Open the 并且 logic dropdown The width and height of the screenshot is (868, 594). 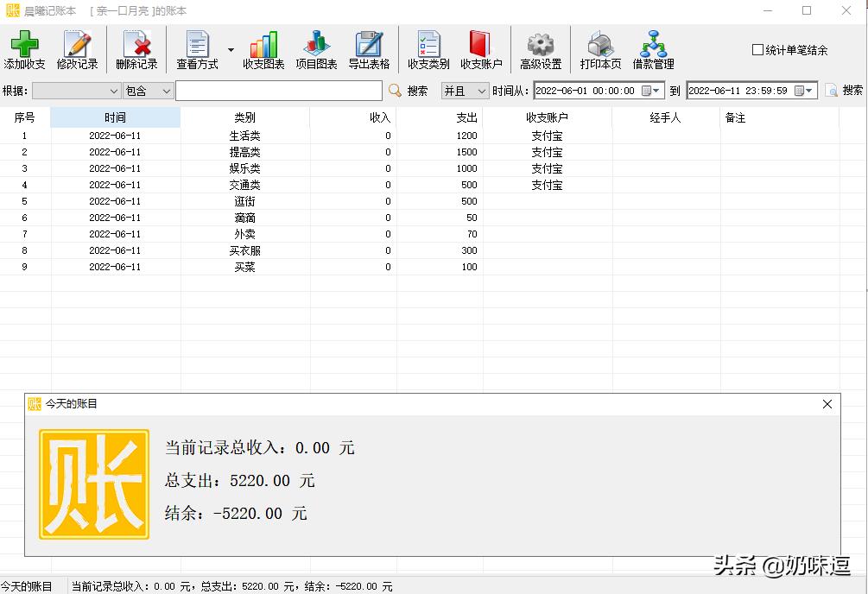[465, 91]
